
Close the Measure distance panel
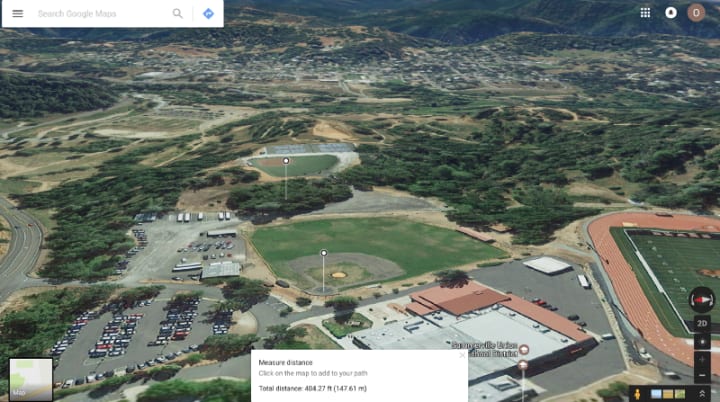click(x=462, y=355)
